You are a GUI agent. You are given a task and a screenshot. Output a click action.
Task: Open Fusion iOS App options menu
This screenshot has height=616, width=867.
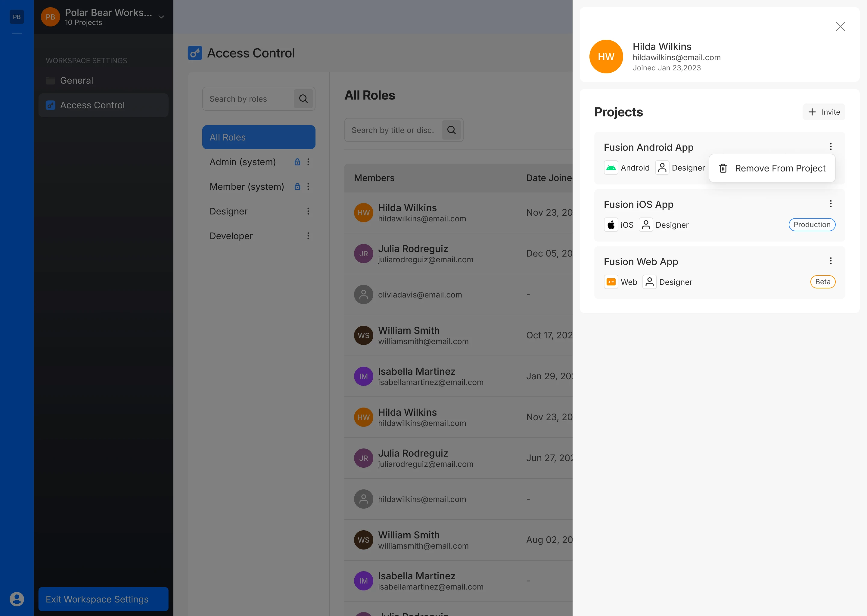[x=831, y=204]
